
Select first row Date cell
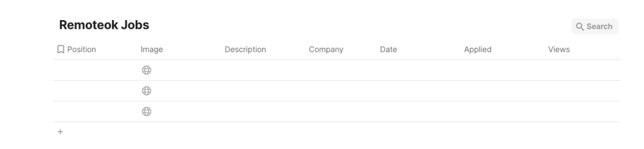pyautogui.click(x=419, y=70)
